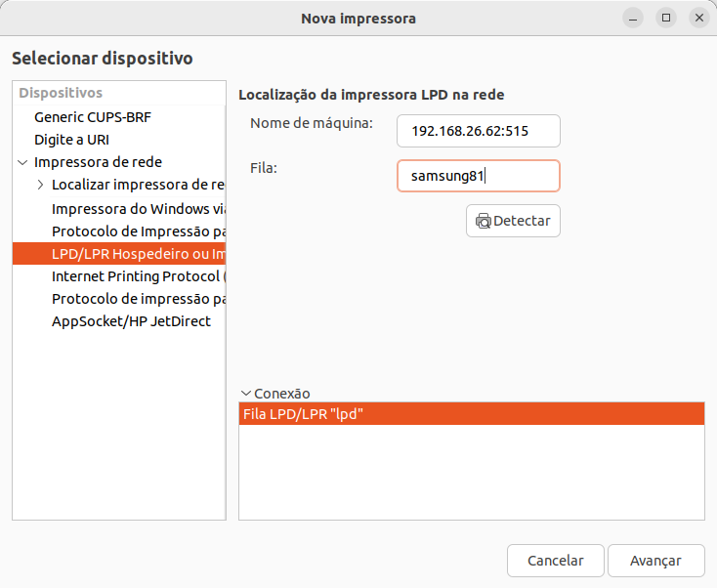Select Generic CUPS-BRF device
The height and width of the screenshot is (588, 717).
(x=93, y=117)
